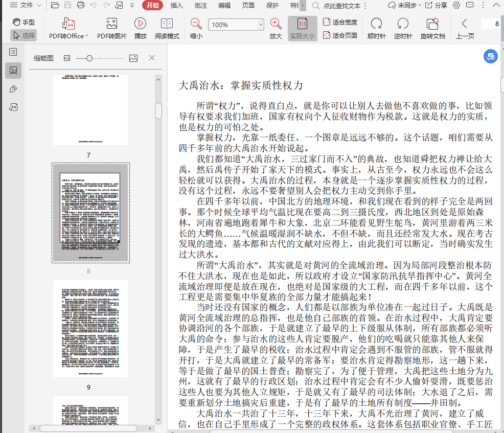
Task: Switch to the 插入 ribbon tab
Action: pyautogui.click(x=177, y=6)
